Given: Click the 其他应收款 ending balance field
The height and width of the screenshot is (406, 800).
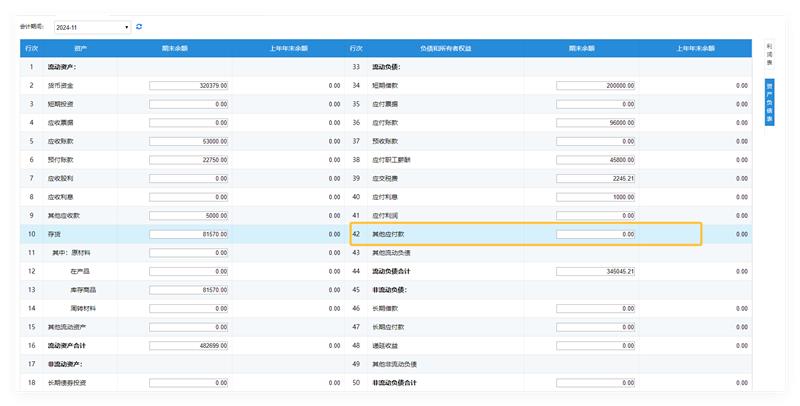Looking at the screenshot, I should point(189,215).
